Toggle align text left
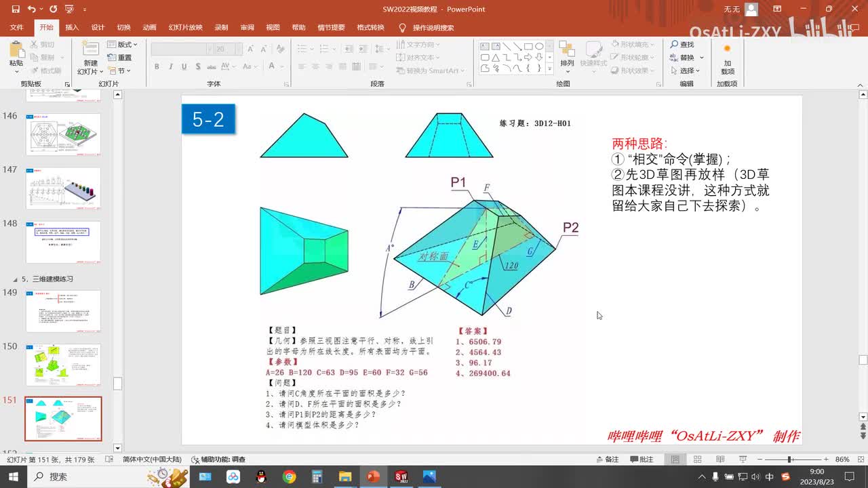The height and width of the screenshot is (488, 868). 302,66
